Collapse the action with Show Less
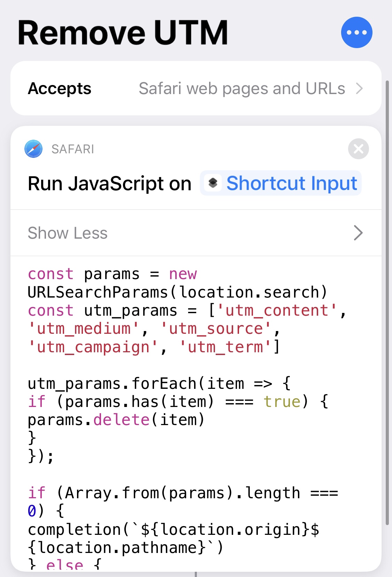Image resolution: width=392 pixels, height=577 pixels. 196,233
